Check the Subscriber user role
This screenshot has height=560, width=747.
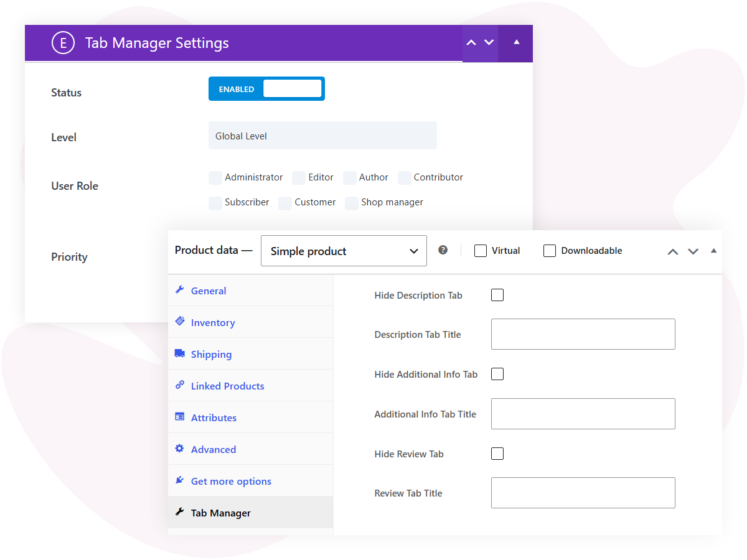coord(215,203)
